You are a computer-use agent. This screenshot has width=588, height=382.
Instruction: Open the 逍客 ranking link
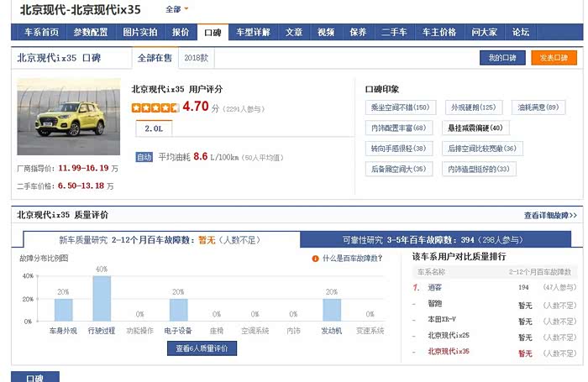tap(434, 287)
